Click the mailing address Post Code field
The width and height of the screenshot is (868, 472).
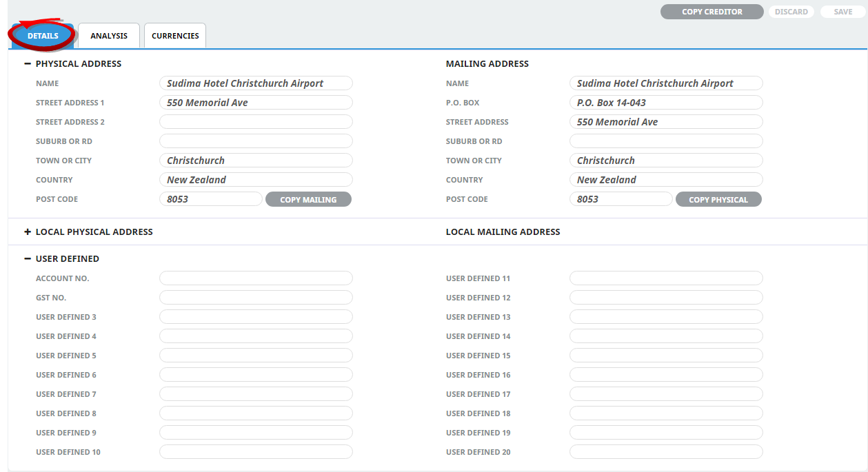[620, 199]
